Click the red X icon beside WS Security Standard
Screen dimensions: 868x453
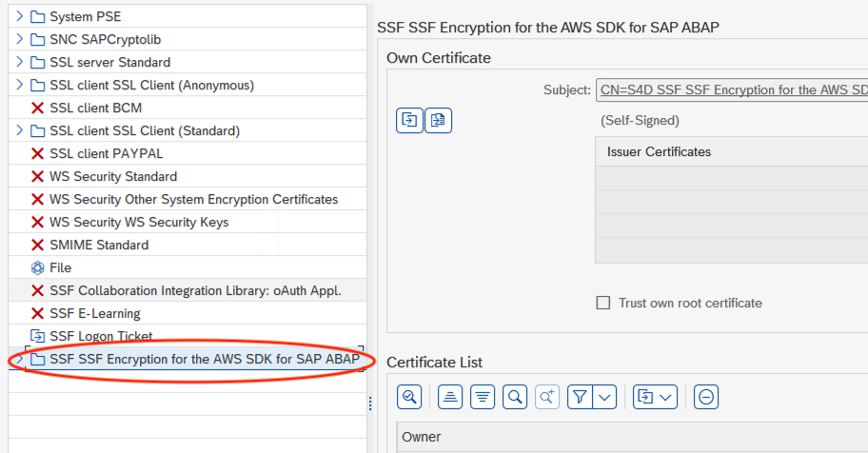[38, 177]
